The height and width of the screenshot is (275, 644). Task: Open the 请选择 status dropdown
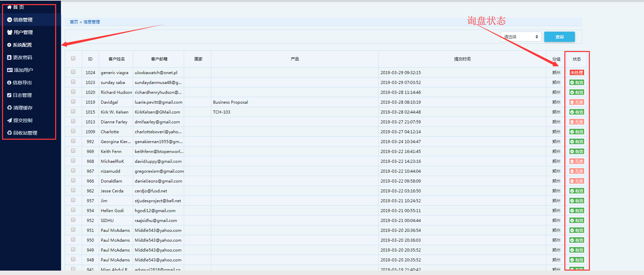point(521,37)
